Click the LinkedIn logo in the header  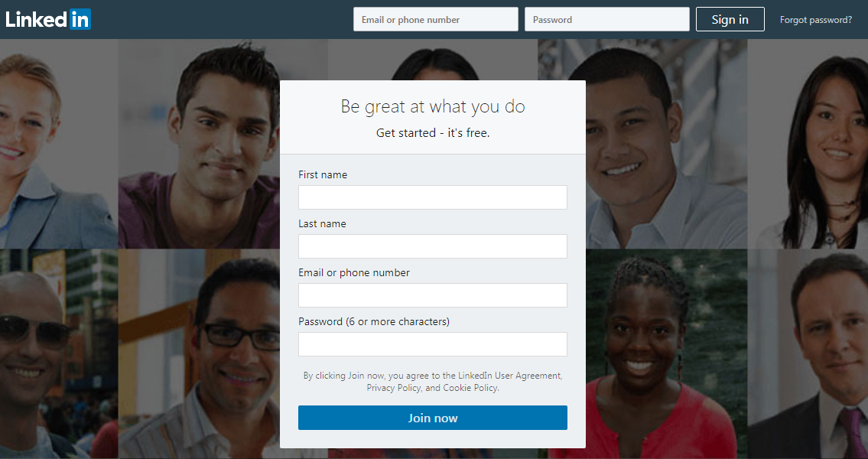tap(48, 19)
